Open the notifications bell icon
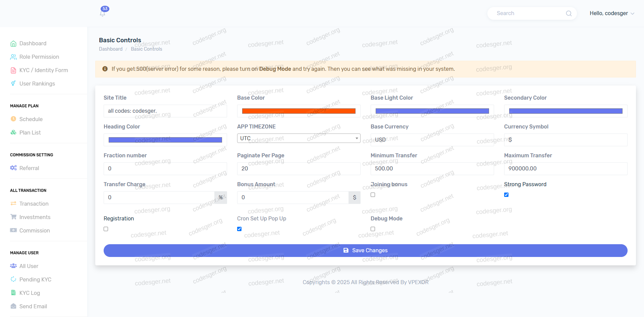644x317 pixels. point(103,13)
